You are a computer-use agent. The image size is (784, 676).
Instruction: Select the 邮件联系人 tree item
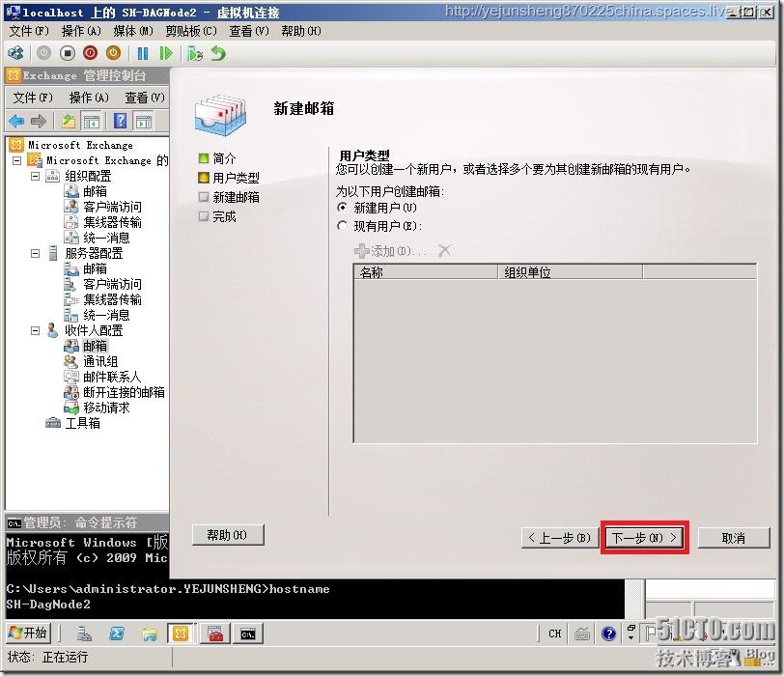(112, 377)
